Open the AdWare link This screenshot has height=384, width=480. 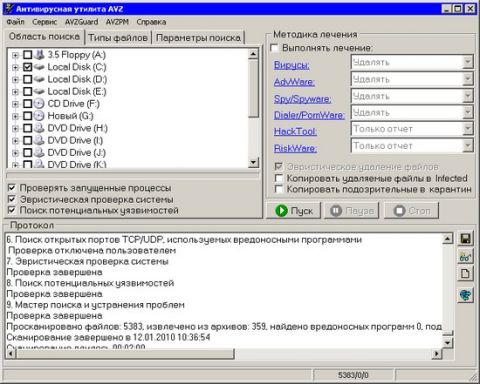click(x=294, y=82)
